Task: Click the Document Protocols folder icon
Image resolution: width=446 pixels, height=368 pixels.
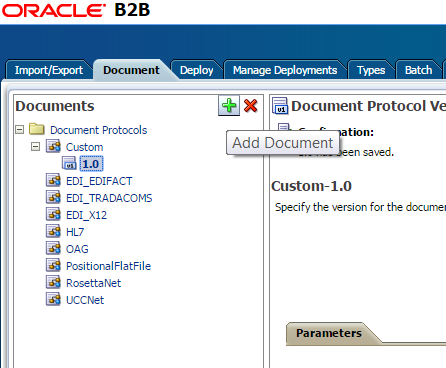Action: (37, 129)
